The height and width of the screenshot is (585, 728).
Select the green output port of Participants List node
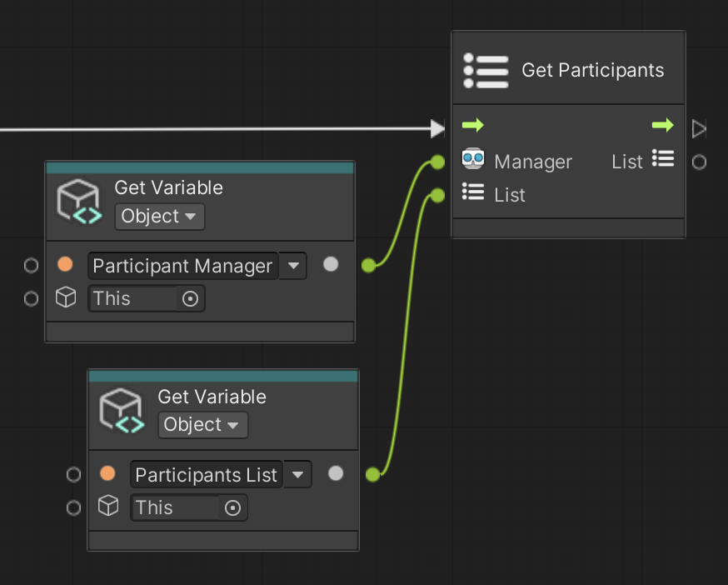[x=372, y=474]
